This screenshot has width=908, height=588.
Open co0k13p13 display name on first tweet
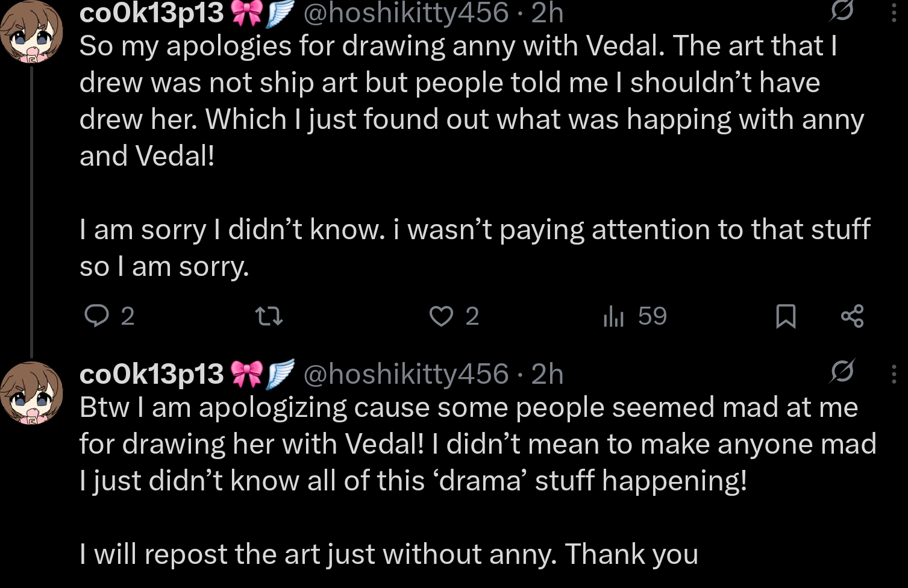151,13
